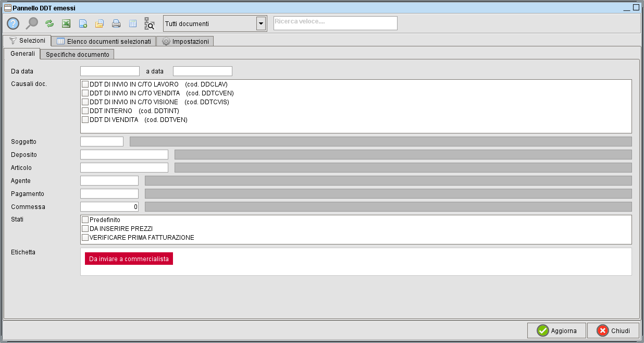Tick the DA INSERIRE PREZZI state checkbox
This screenshot has width=644, height=343.
pos(85,229)
